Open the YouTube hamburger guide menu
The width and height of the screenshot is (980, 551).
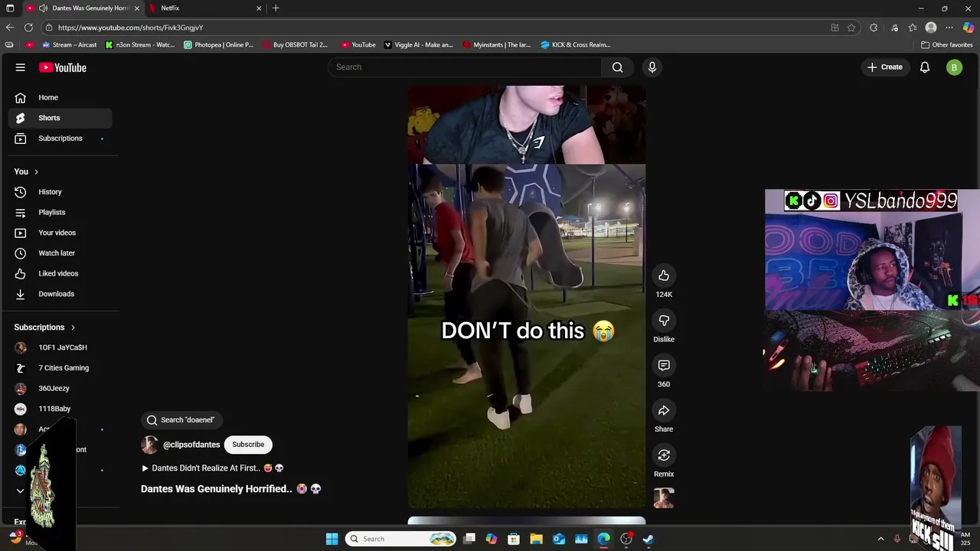21,67
